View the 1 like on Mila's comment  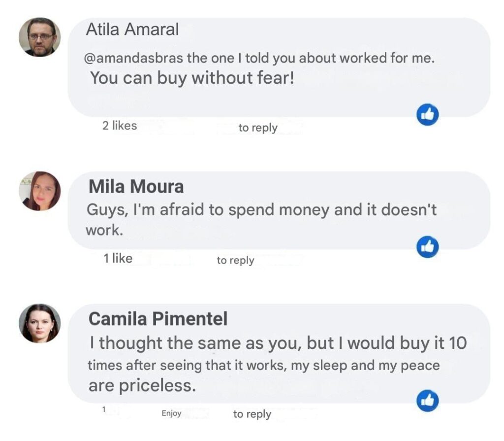click(118, 258)
